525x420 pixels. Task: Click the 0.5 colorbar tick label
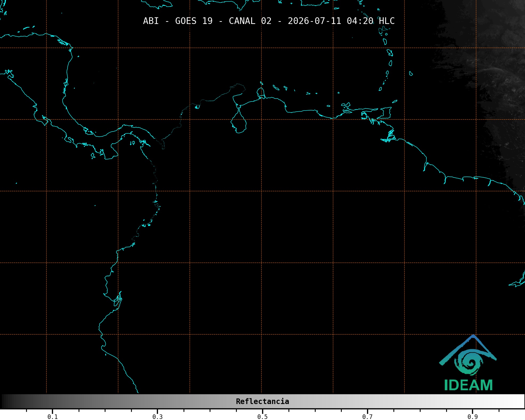click(x=262, y=417)
